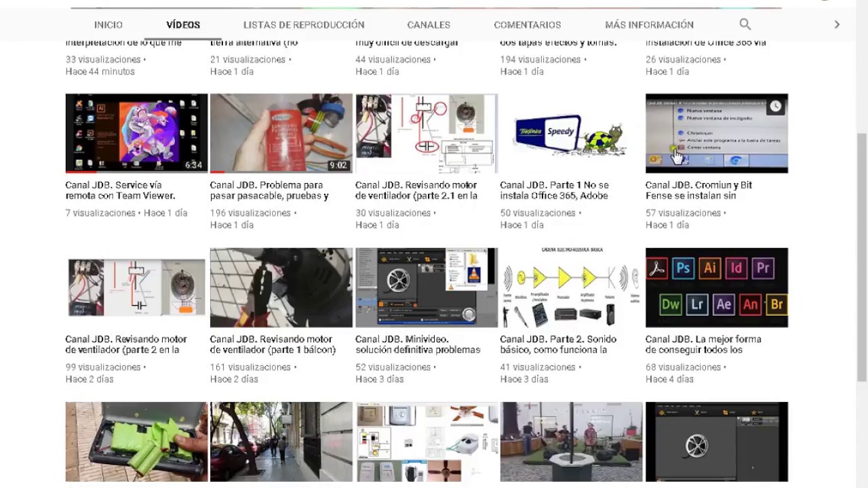The image size is (868, 488).
Task: Click '57 visualizaciones' under Cromiun video
Action: (x=683, y=213)
